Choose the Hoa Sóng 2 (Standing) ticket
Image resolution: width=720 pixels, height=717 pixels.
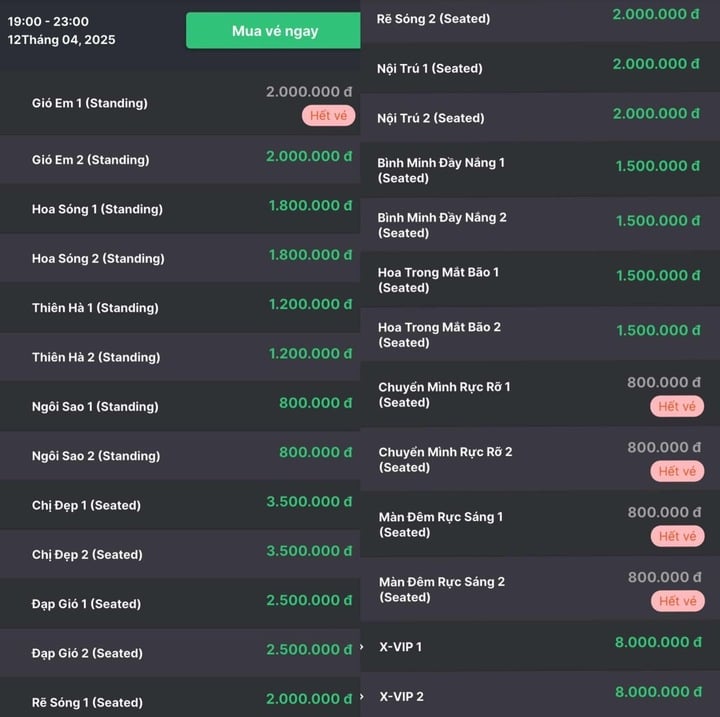pos(97,258)
